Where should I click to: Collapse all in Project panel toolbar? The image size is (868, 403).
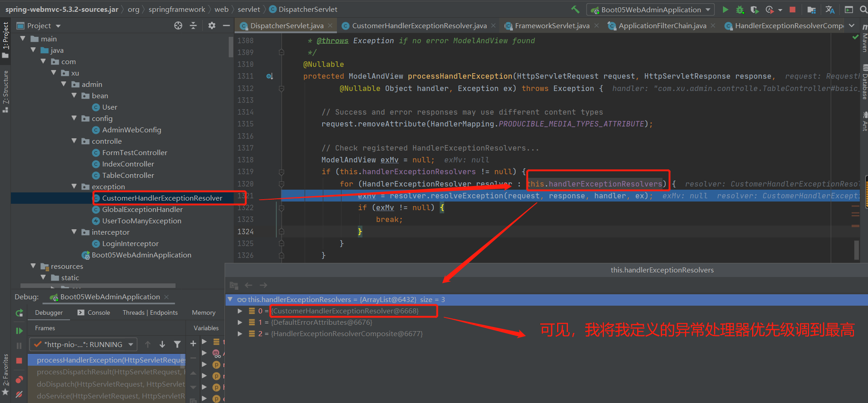[193, 25]
